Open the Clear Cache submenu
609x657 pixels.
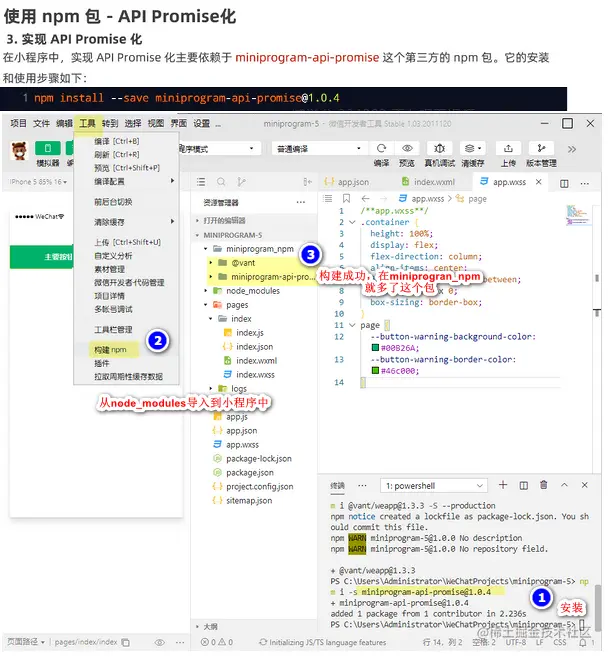(126, 222)
